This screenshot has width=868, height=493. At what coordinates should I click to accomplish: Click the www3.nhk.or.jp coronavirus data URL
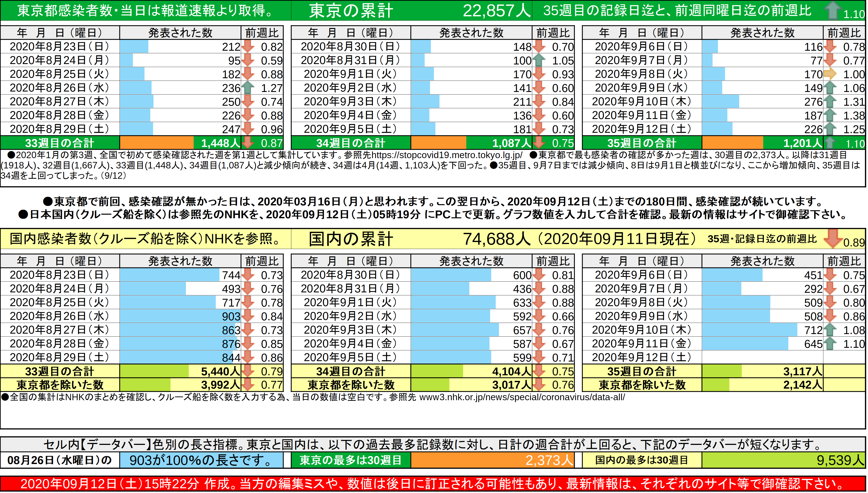pyautogui.click(x=522, y=397)
